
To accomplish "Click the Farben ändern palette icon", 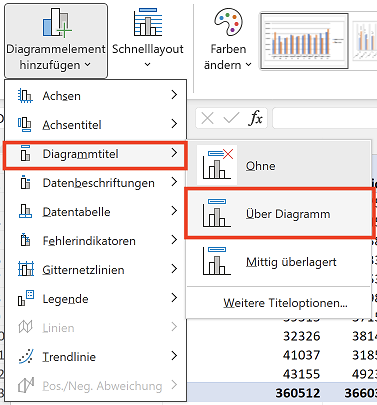I will point(228,22).
